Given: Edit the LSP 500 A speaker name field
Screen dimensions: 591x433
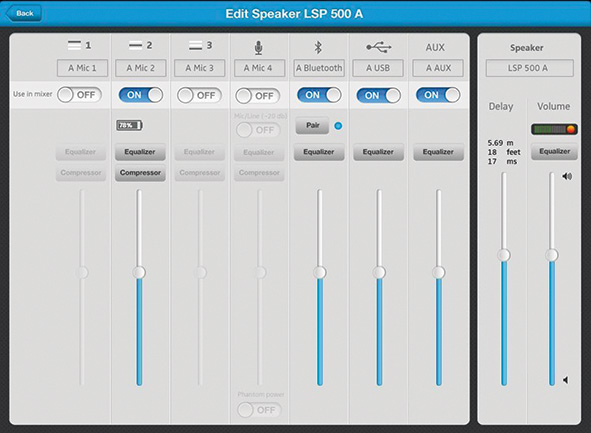Looking at the screenshot, I should pos(530,68).
